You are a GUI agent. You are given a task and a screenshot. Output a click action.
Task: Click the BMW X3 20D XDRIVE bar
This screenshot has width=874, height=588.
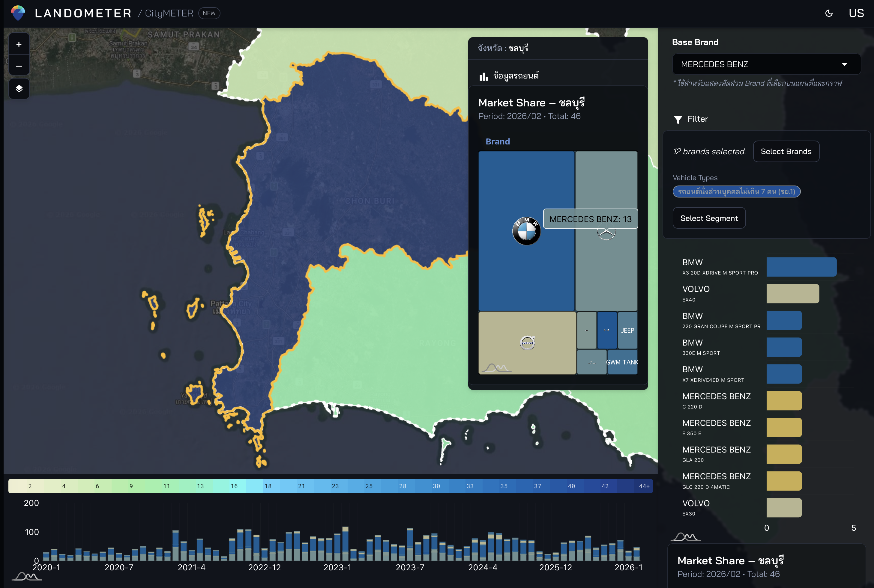click(801, 267)
